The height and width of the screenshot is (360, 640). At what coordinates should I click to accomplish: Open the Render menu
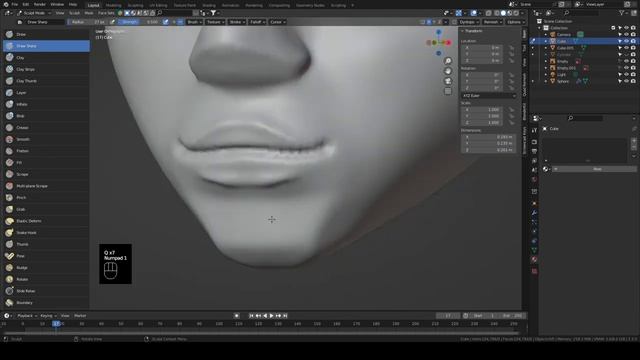[x=40, y=4]
